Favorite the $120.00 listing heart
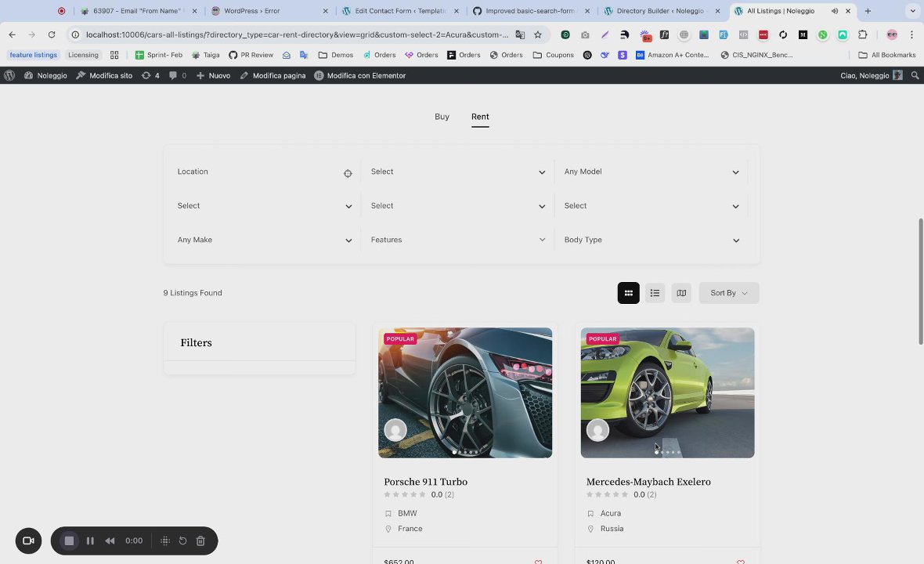The width and height of the screenshot is (924, 564). 741,562
